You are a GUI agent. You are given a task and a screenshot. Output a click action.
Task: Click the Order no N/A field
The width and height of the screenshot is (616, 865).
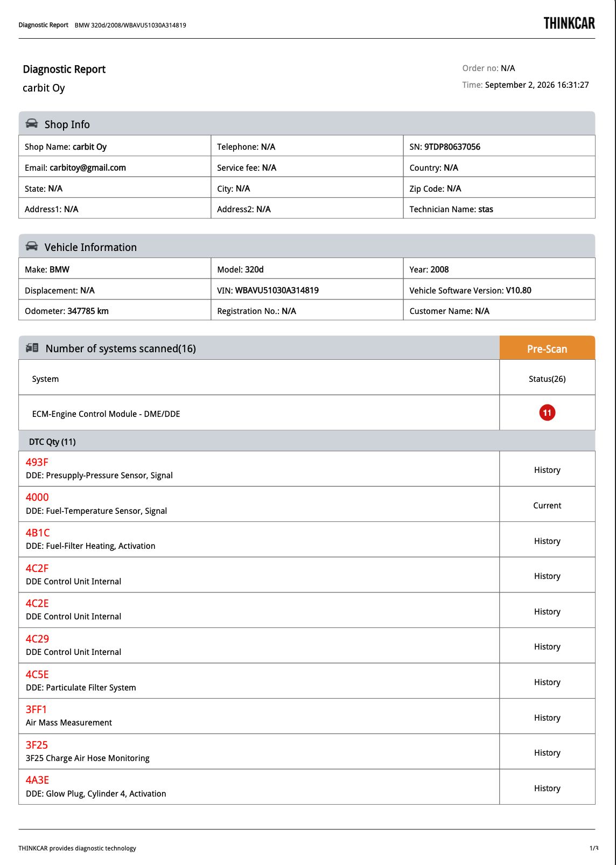(x=488, y=68)
